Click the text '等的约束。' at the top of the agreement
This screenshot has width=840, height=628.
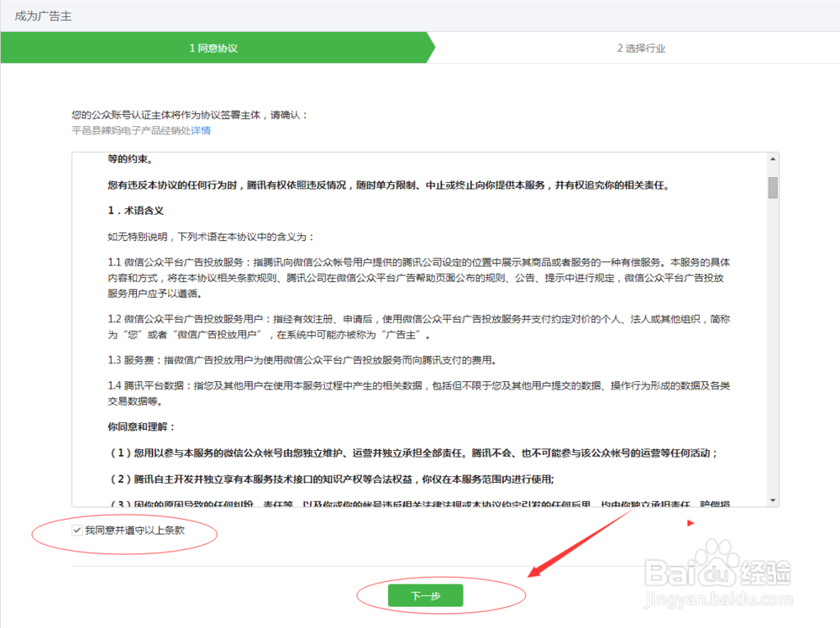(130, 159)
